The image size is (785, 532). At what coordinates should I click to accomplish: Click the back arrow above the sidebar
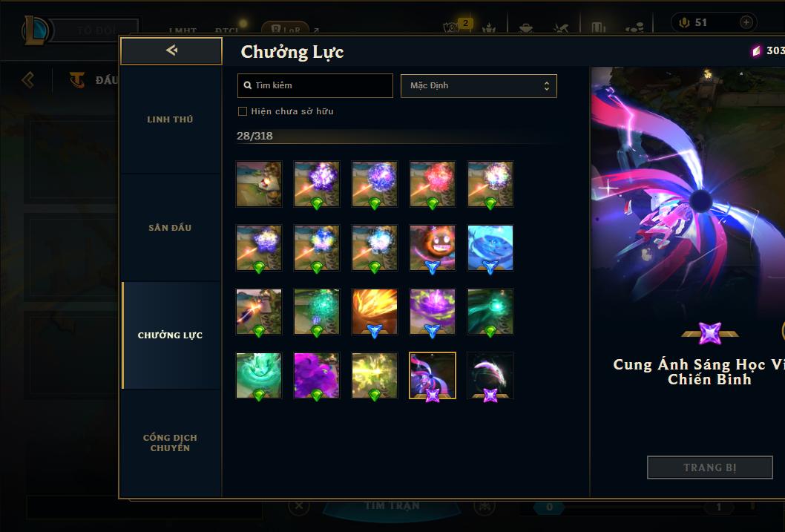click(x=171, y=50)
